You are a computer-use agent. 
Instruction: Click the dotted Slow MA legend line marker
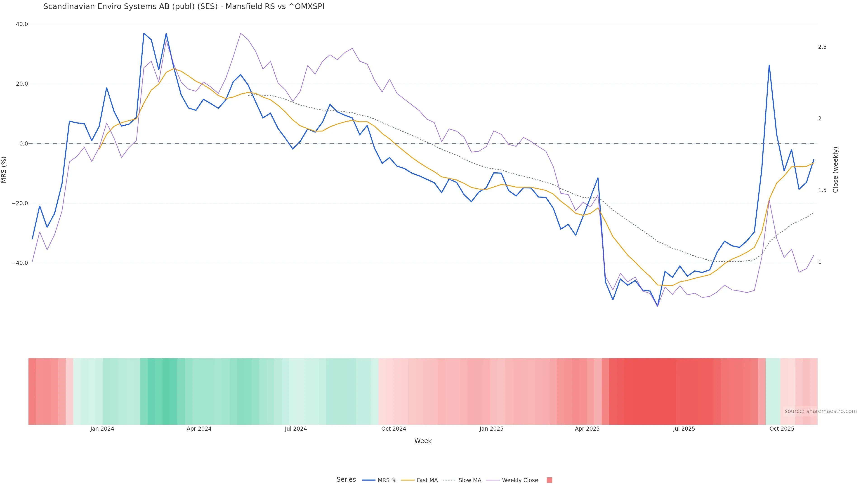coord(449,480)
